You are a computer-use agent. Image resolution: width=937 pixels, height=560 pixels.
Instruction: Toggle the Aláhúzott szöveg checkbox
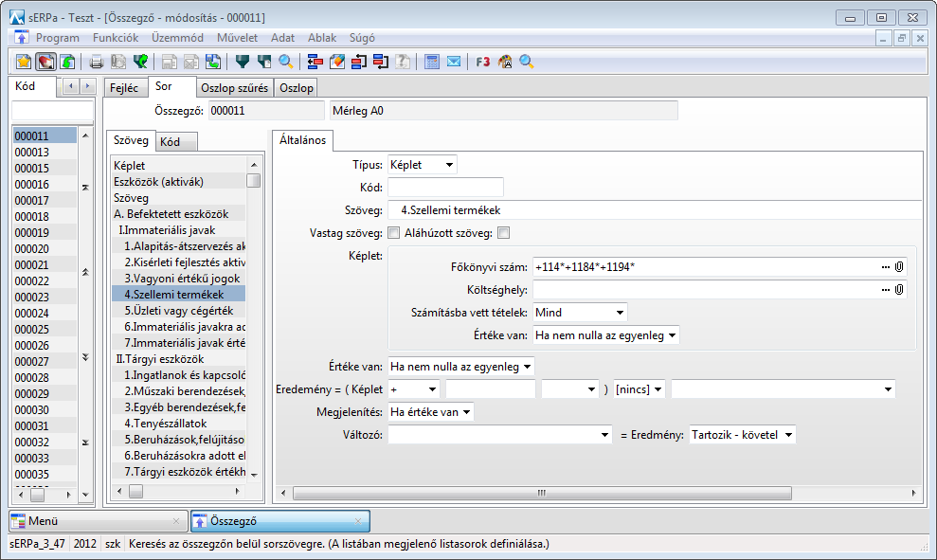click(504, 233)
